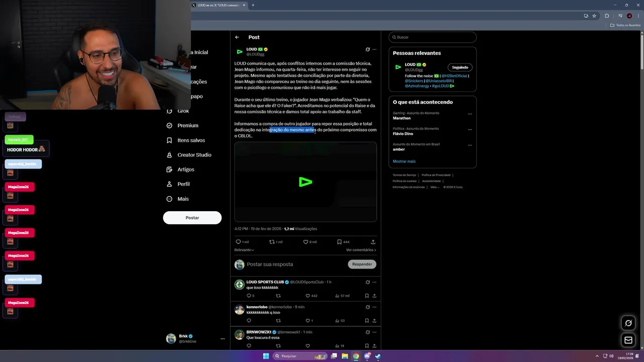Bookmark konnorlobo's comment

(x=367, y=321)
